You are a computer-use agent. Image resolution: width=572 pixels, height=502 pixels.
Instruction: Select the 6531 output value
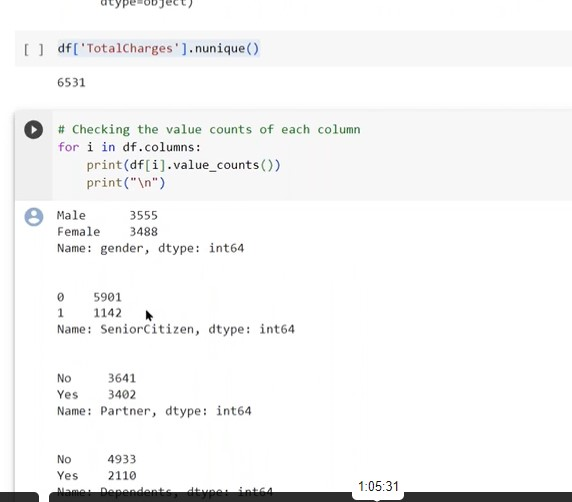coord(71,82)
